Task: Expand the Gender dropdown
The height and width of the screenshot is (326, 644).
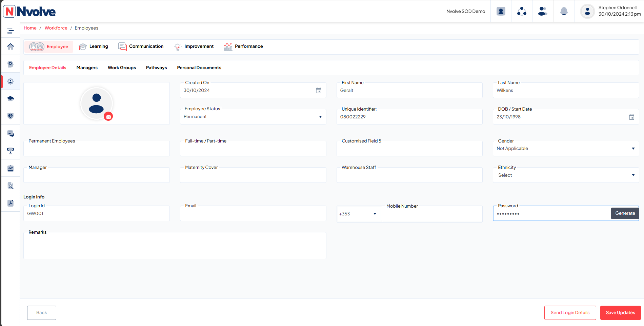Action: [566, 149]
